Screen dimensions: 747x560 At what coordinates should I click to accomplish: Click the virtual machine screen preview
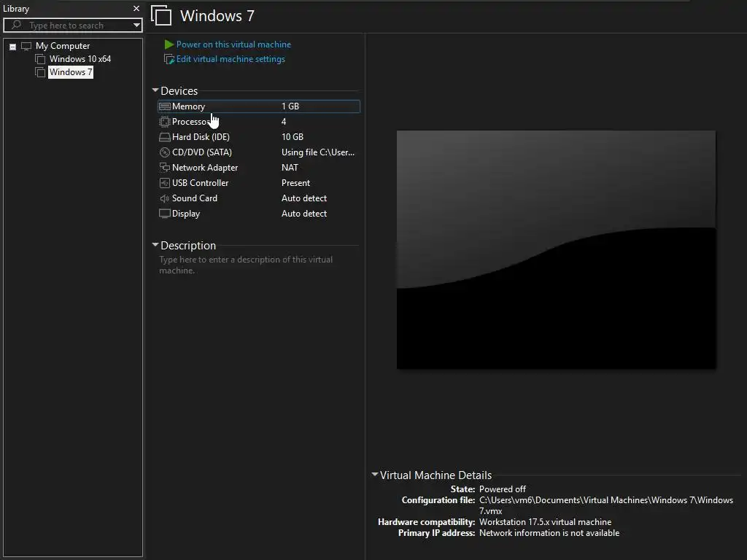(556, 249)
